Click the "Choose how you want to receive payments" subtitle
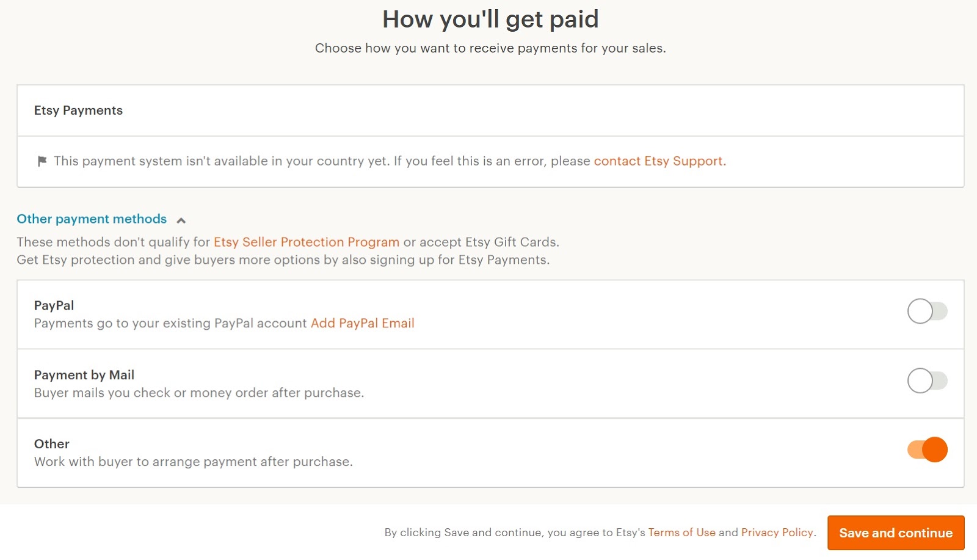Image resolution: width=977 pixels, height=560 pixels. click(x=490, y=48)
